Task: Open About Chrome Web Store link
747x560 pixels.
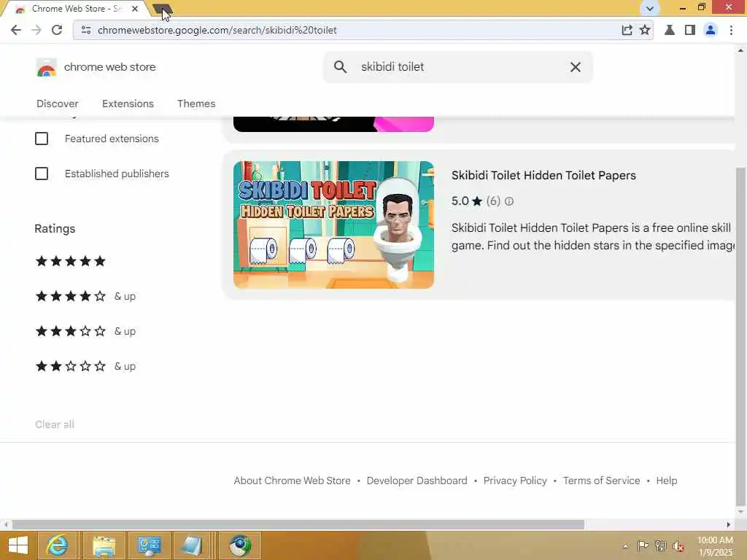Action: 292,481
